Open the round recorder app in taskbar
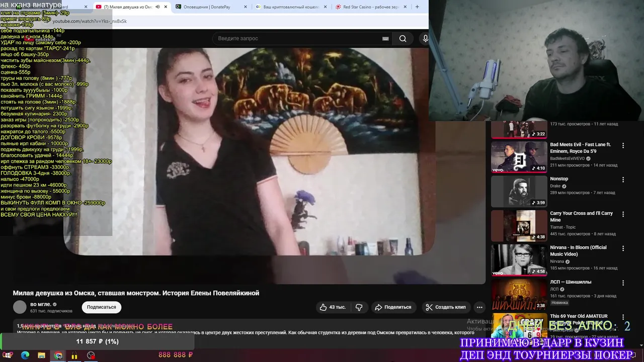Image resolution: width=644 pixels, height=362 pixels. (91, 355)
